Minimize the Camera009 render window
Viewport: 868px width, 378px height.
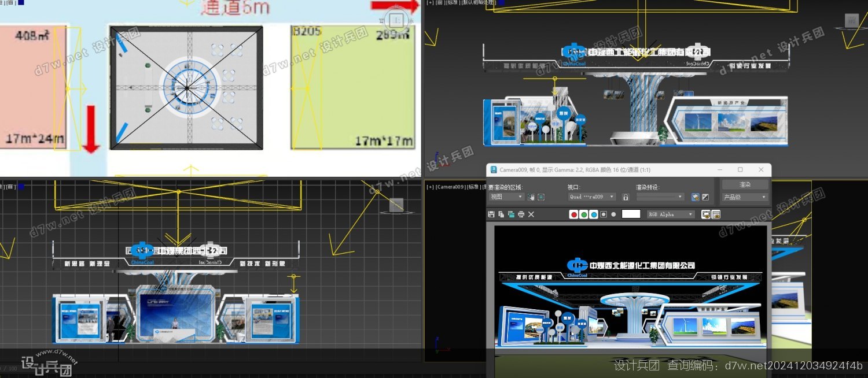[x=720, y=169]
